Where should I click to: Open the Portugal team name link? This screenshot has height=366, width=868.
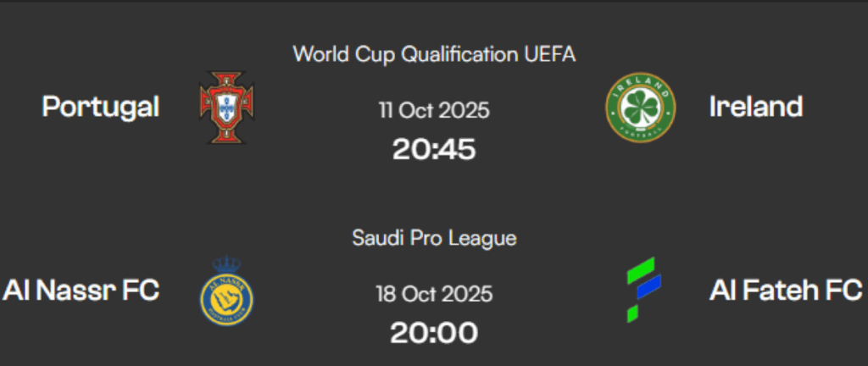101,107
